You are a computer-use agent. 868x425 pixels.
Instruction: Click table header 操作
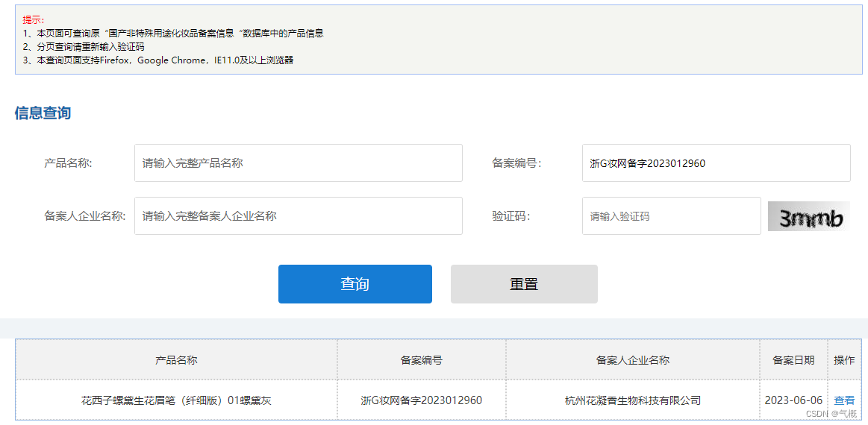click(x=844, y=359)
